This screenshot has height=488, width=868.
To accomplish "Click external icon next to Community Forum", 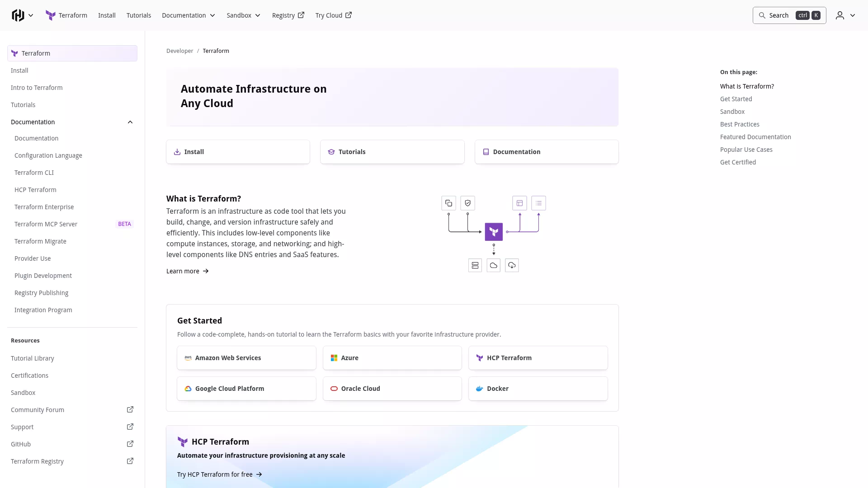I will tap(130, 409).
